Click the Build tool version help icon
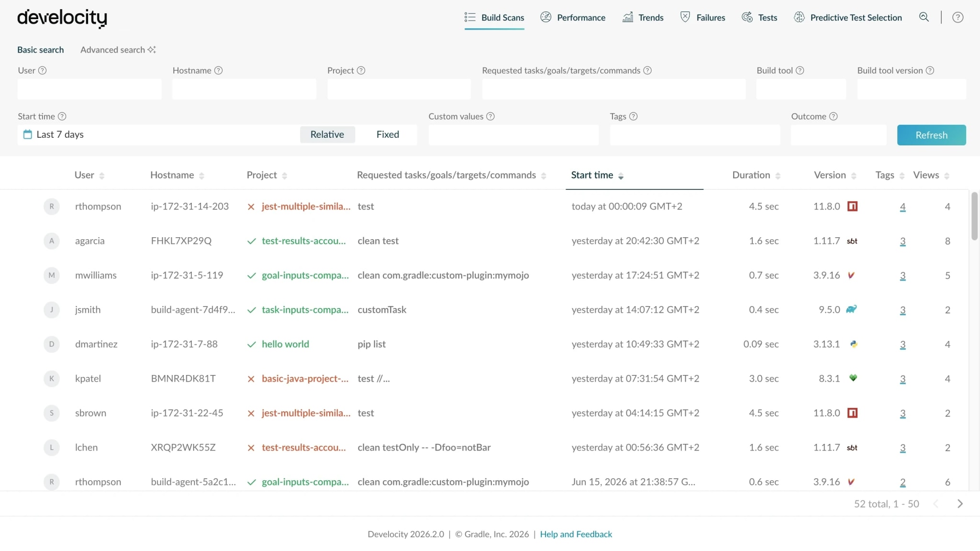This screenshot has height=551, width=980. coord(930,70)
